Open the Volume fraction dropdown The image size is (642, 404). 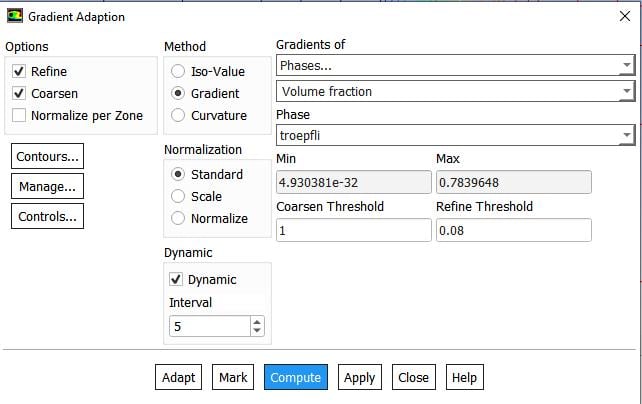[456, 92]
